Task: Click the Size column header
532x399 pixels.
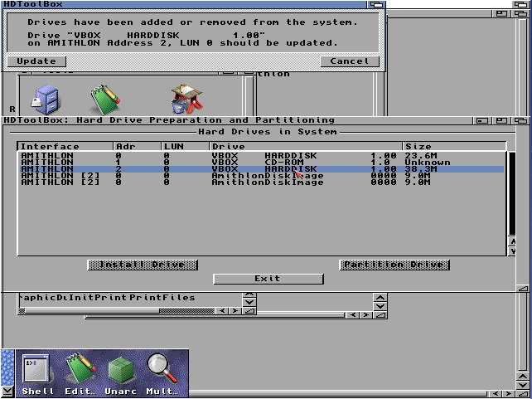Action: (x=454, y=146)
